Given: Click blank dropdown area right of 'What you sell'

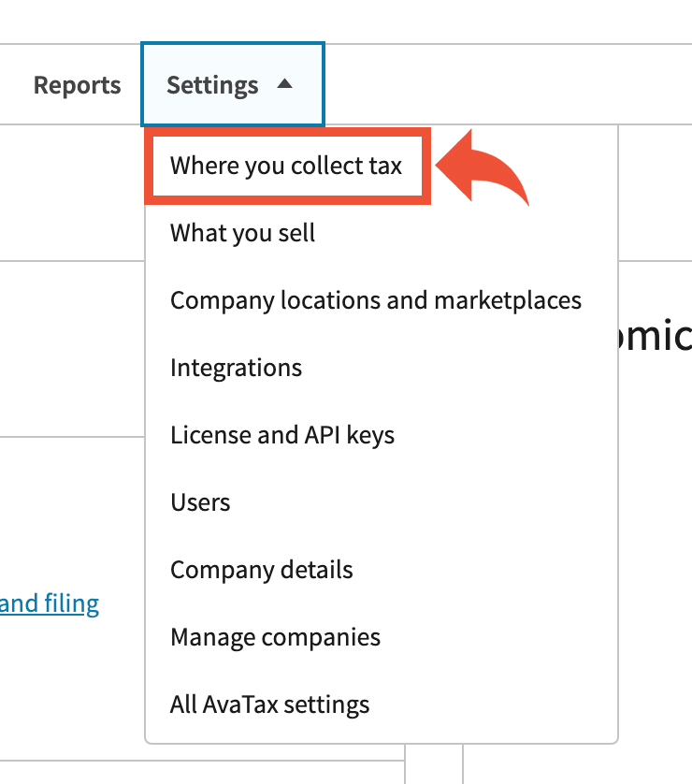Looking at the screenshot, I should tap(468, 233).
